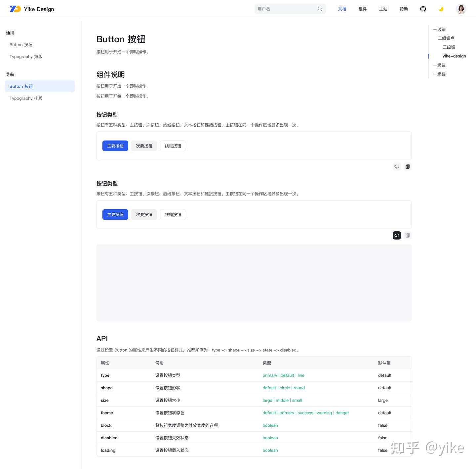Click the 主要按钮 primary button
This screenshot has width=476, height=469.
pyautogui.click(x=115, y=146)
